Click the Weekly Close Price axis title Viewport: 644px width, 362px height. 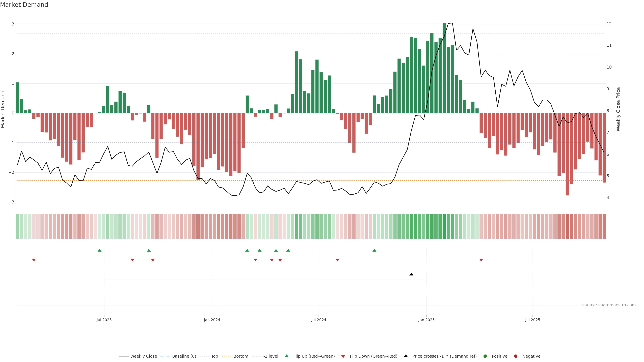point(618,109)
